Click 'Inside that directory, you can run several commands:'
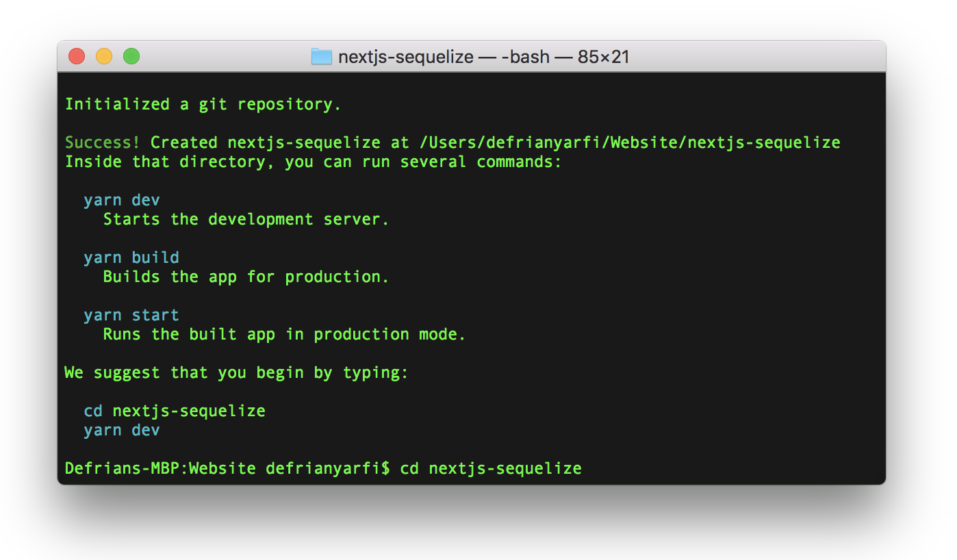This screenshot has width=957, height=560. tap(313, 162)
